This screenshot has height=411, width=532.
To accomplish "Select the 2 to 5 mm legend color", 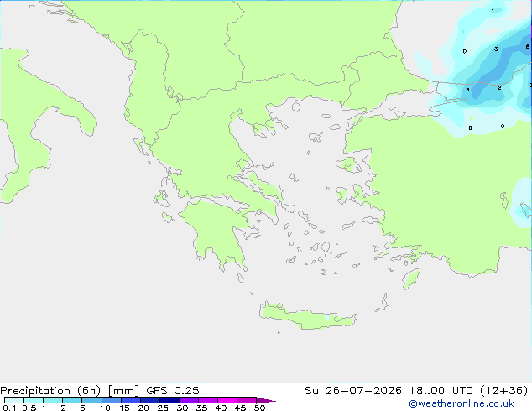I will coord(72,400).
